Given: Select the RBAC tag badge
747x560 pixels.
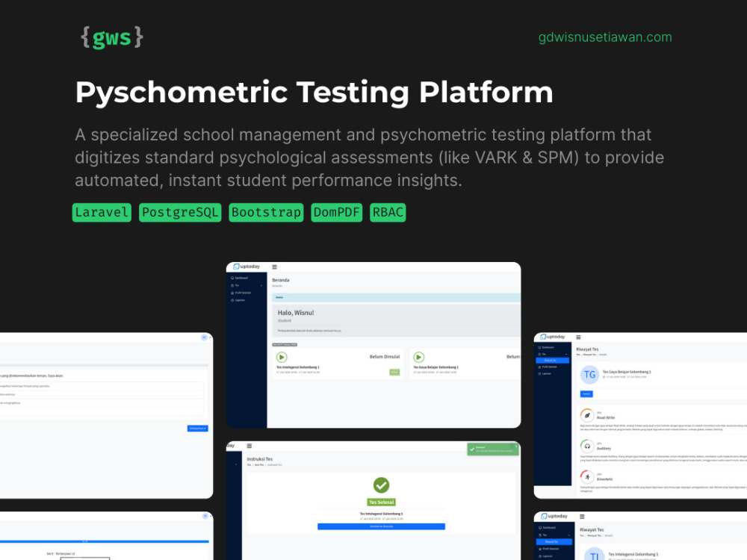Looking at the screenshot, I should pos(388,212).
